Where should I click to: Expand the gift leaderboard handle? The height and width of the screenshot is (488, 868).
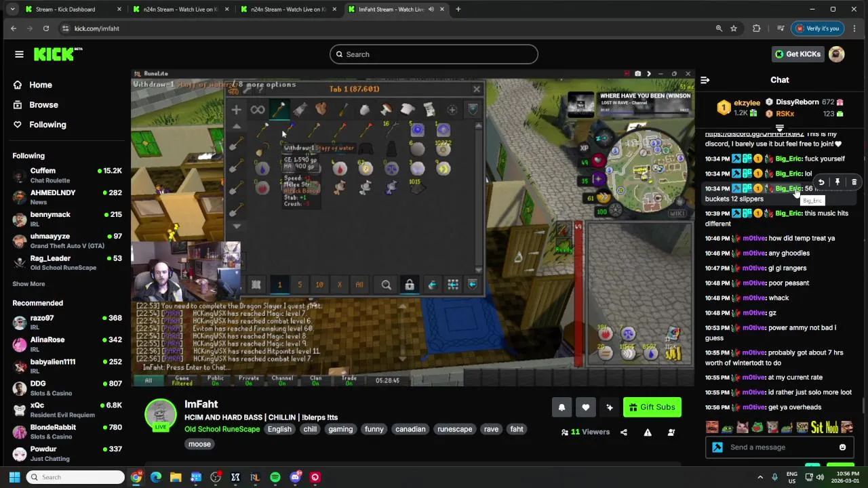point(780,127)
